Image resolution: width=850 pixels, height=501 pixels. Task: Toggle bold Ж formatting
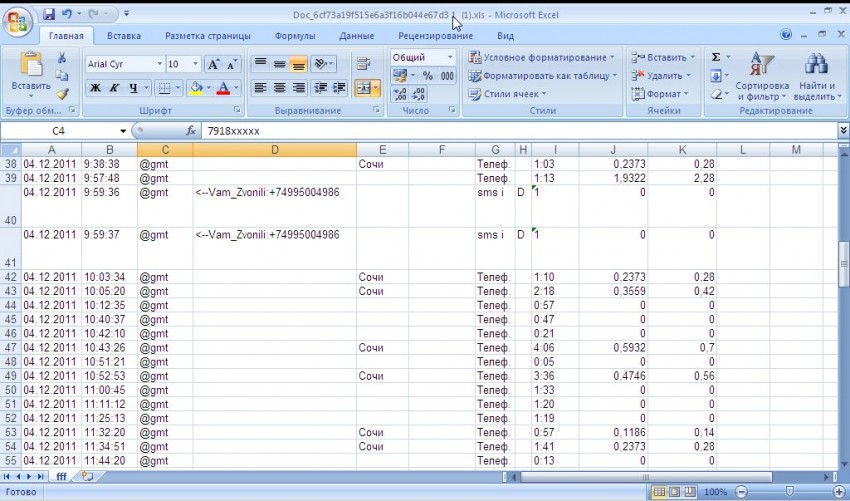pyautogui.click(x=96, y=88)
